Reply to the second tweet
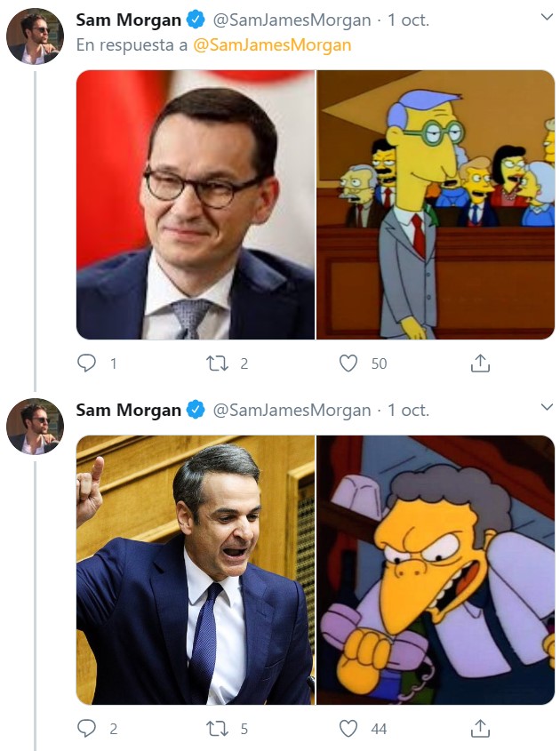560x751 pixels. click(87, 728)
